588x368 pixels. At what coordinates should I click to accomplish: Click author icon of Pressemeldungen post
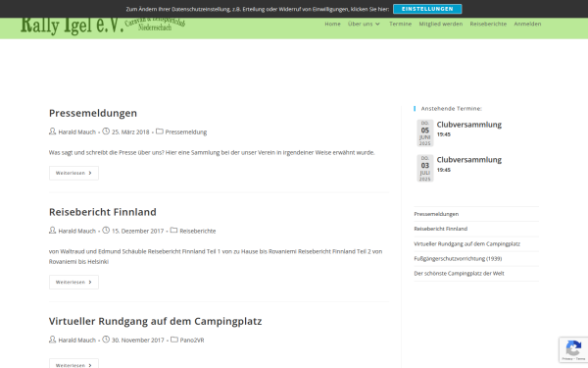tap(53, 131)
